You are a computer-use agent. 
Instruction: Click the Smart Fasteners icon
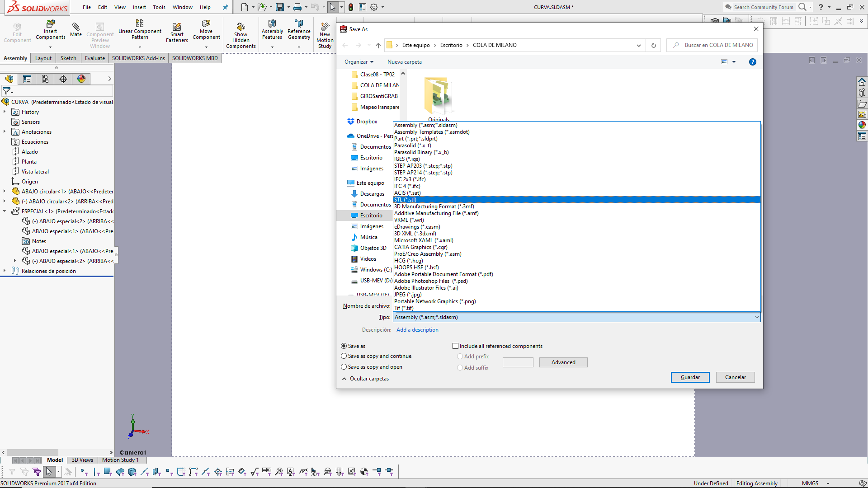pyautogui.click(x=177, y=27)
